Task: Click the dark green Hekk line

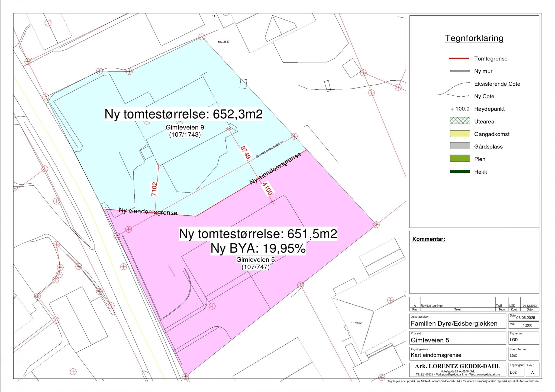Action: tap(460, 171)
